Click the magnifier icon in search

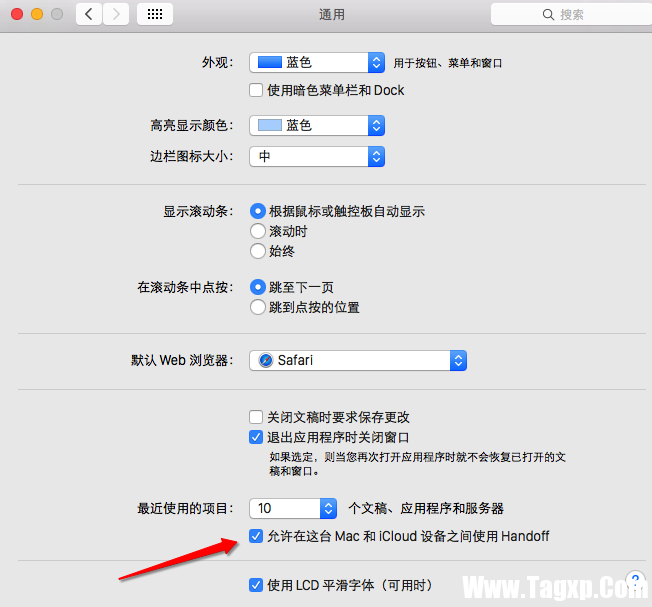point(548,15)
